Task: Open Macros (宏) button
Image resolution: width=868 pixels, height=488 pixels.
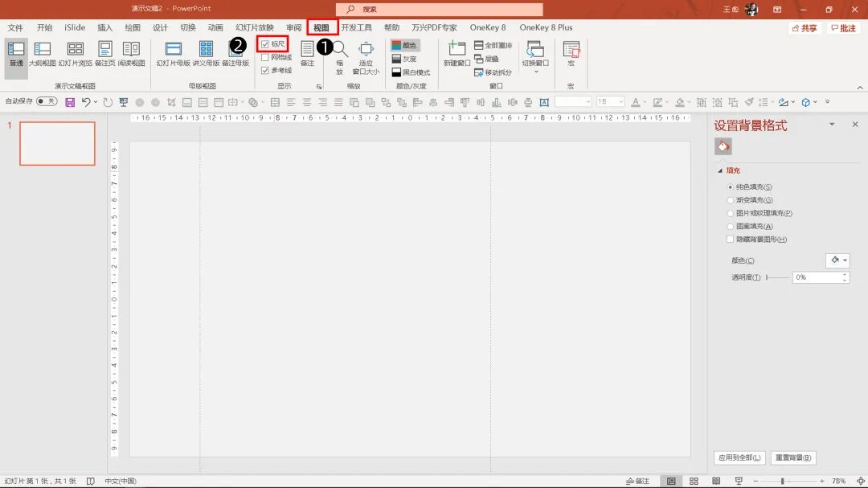Action: (x=571, y=54)
